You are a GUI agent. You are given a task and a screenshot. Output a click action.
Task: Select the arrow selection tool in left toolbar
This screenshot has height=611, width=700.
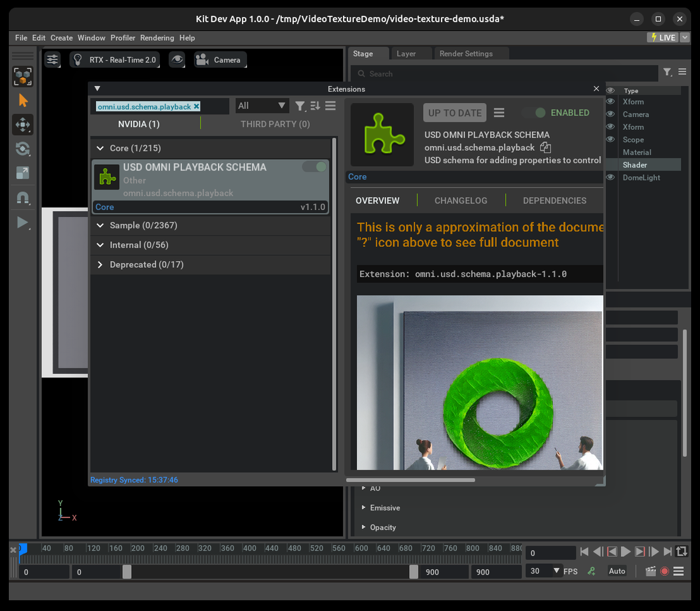[23, 101]
